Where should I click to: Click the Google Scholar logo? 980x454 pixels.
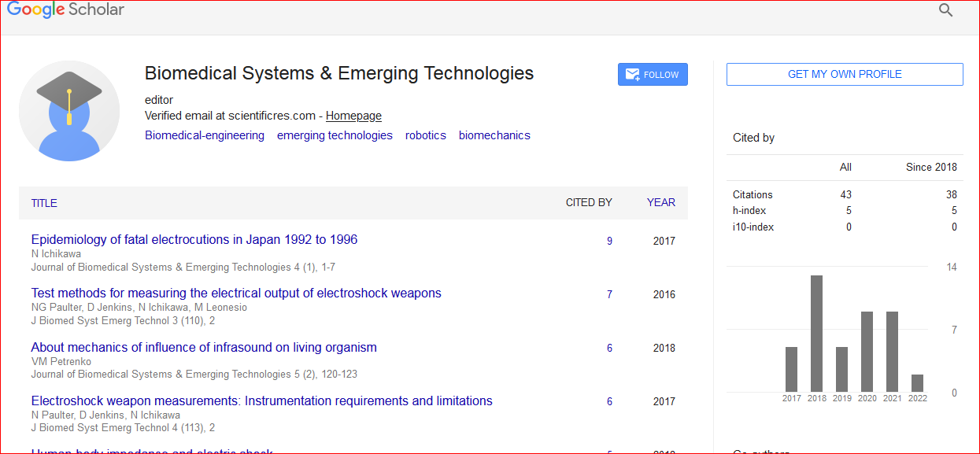pyautogui.click(x=65, y=10)
